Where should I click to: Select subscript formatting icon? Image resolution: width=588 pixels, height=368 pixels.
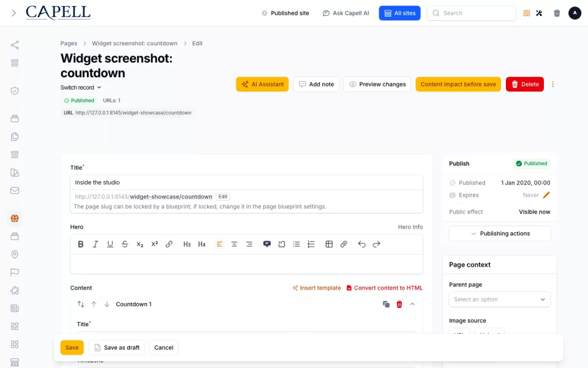[x=140, y=244]
